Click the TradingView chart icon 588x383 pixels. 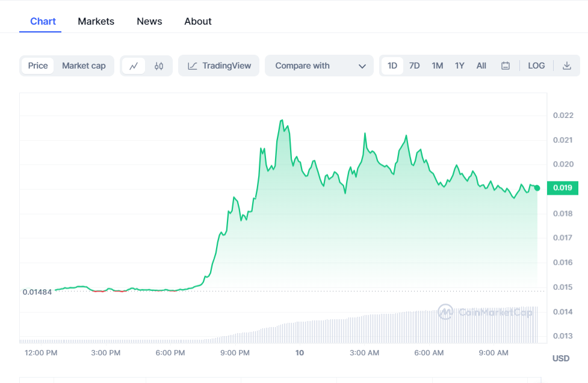coord(191,66)
